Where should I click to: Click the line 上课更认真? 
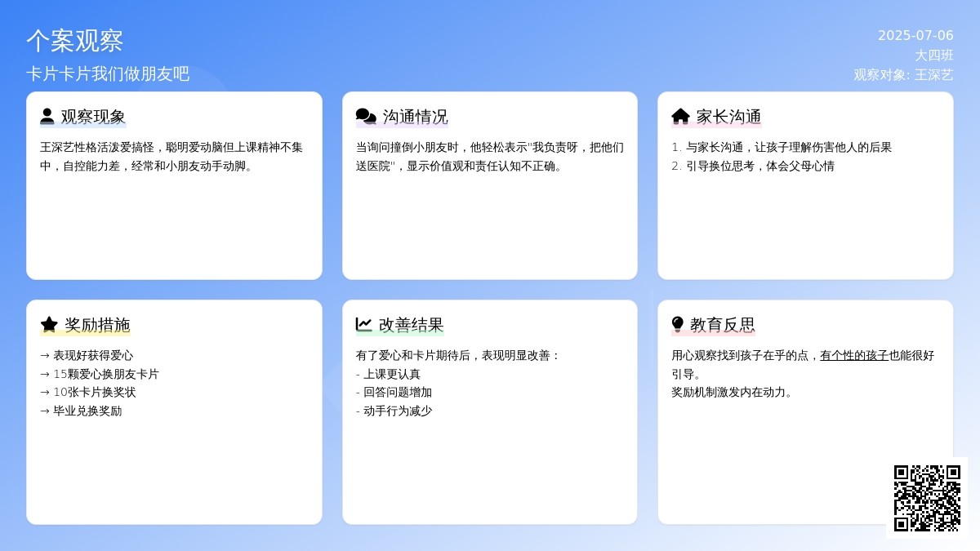coord(389,374)
